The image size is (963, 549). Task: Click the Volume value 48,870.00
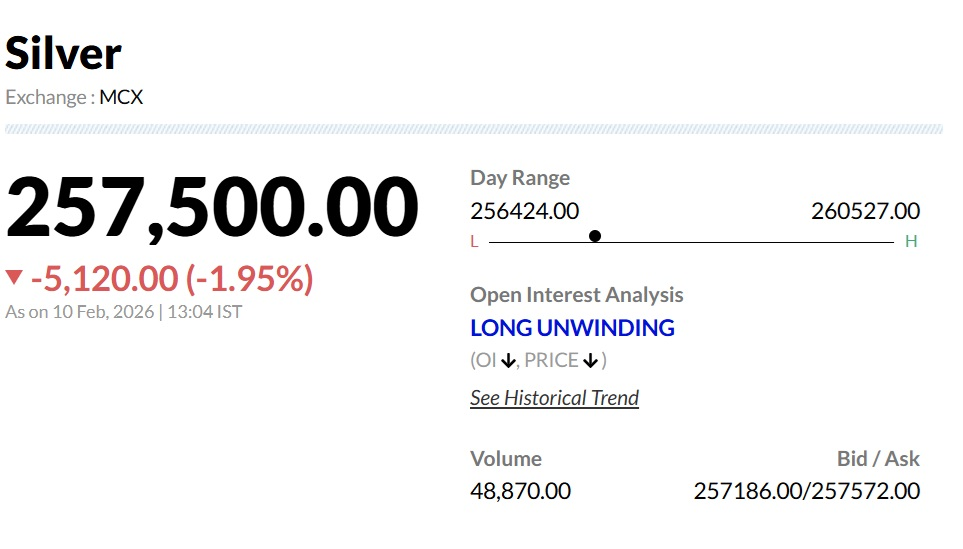click(520, 491)
